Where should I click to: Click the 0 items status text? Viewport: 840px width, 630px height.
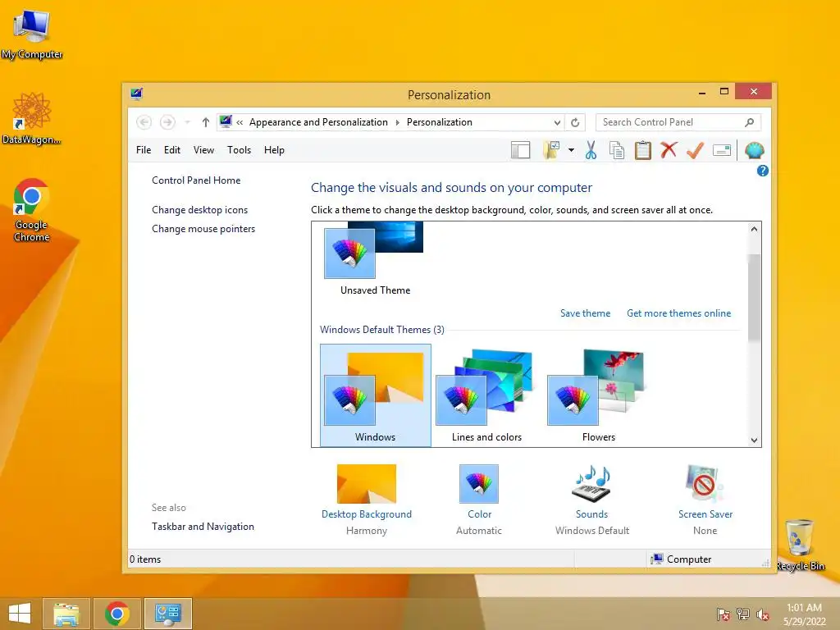click(145, 559)
